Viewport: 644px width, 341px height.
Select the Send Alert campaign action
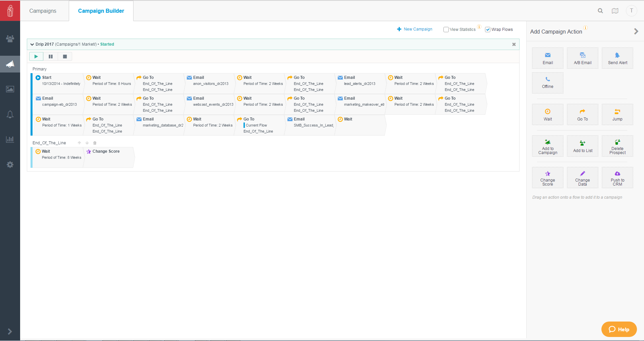(618, 58)
